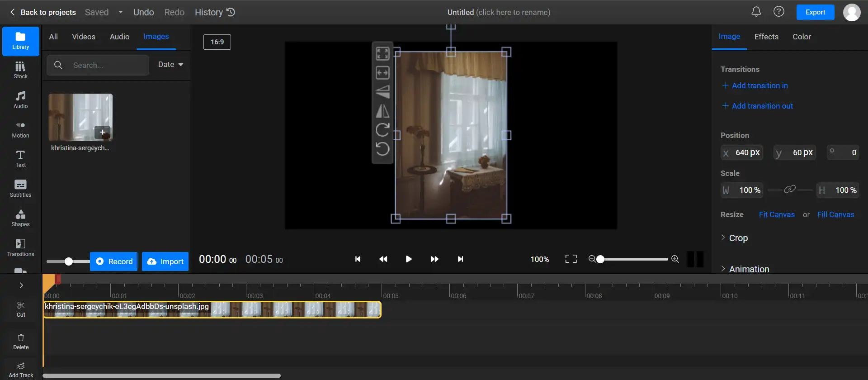
Task: Open the Text tool panel
Action: point(21,159)
